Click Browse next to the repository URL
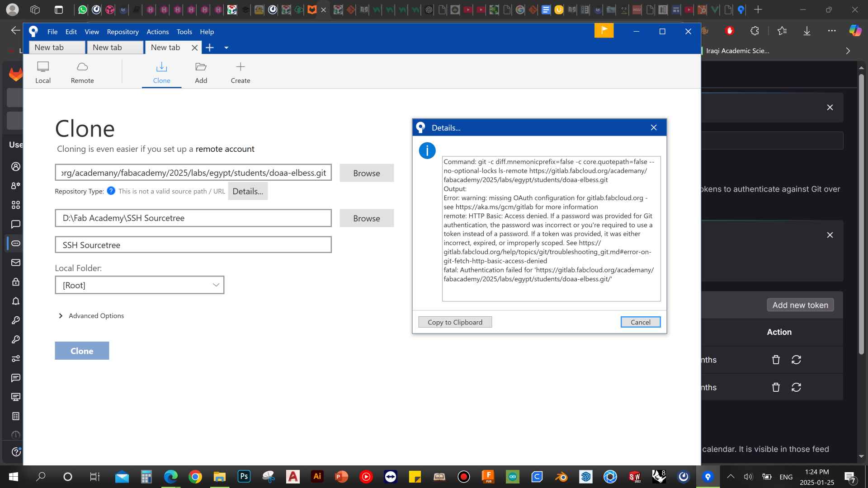This screenshot has height=488, width=868. pos(367,173)
